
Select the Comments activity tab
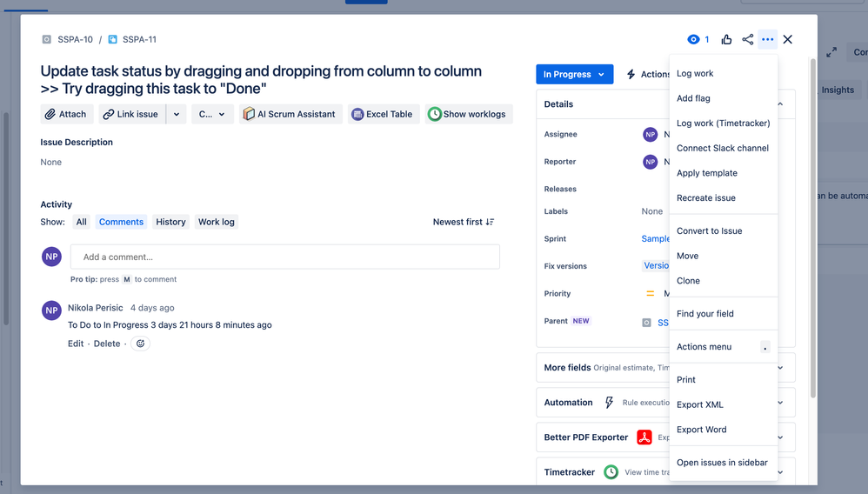tap(121, 222)
